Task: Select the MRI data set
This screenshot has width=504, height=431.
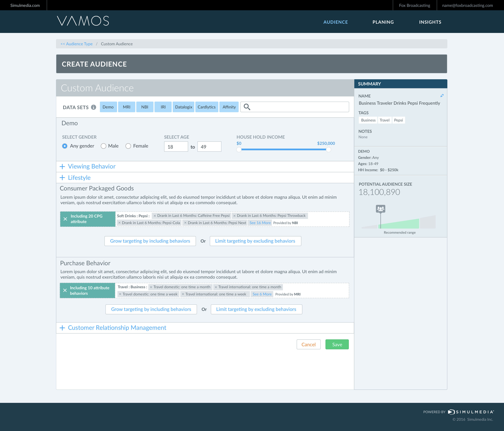Action: pyautogui.click(x=127, y=107)
